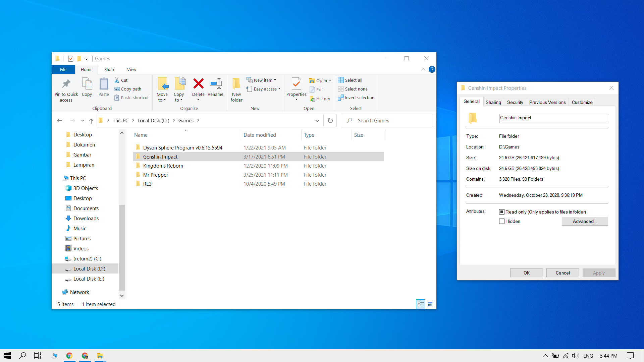Click quick access toolbar Properties checkmark
Viewport: 644px width, 362px height.
tap(71, 59)
